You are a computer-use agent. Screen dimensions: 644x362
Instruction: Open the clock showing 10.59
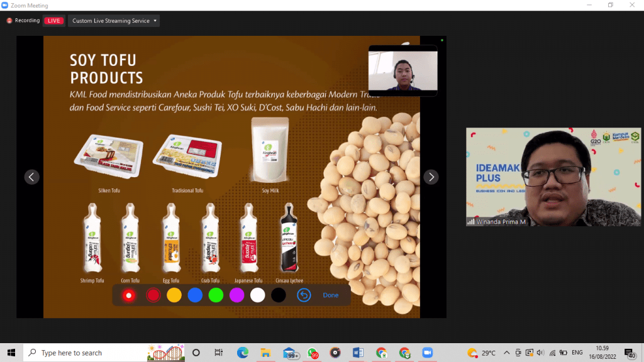pyautogui.click(x=602, y=353)
